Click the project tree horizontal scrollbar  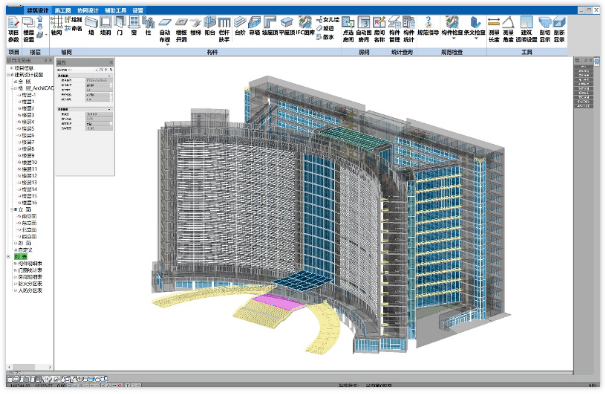coord(29,367)
